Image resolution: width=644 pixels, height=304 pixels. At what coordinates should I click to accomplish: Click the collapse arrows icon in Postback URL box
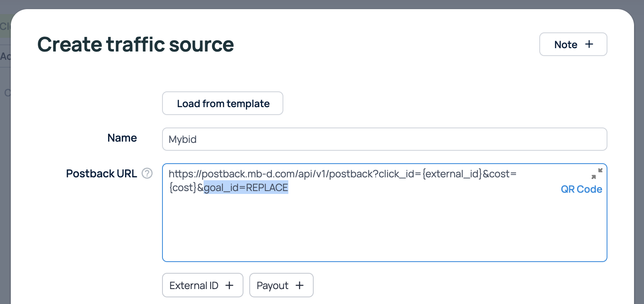click(597, 174)
